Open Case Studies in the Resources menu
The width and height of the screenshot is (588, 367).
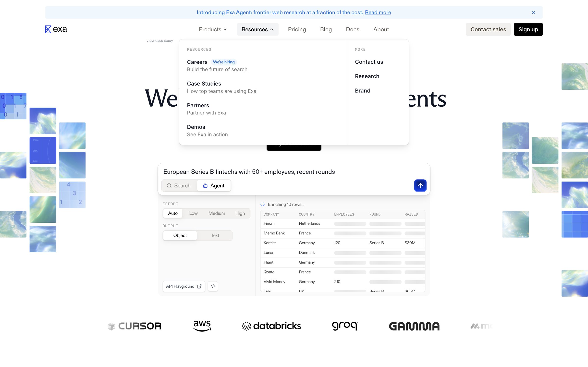[x=221, y=87]
